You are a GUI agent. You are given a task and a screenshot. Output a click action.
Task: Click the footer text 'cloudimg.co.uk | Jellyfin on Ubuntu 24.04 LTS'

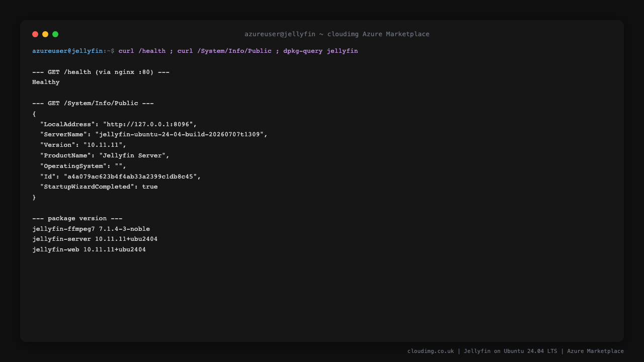pyautogui.click(x=482, y=351)
